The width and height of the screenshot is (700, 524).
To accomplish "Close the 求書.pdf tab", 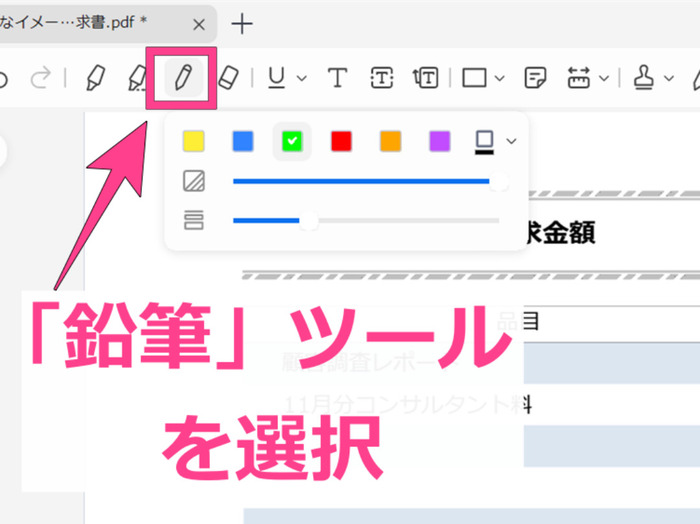I will [199, 24].
